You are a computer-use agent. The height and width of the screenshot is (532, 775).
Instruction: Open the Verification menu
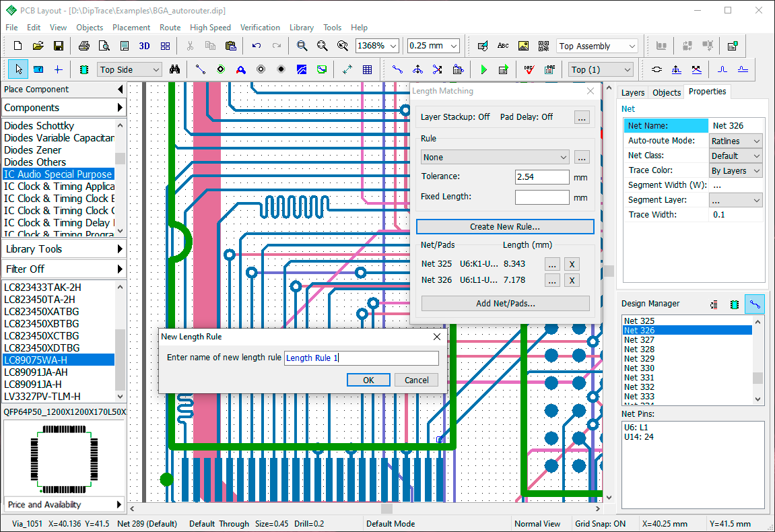tap(260, 28)
